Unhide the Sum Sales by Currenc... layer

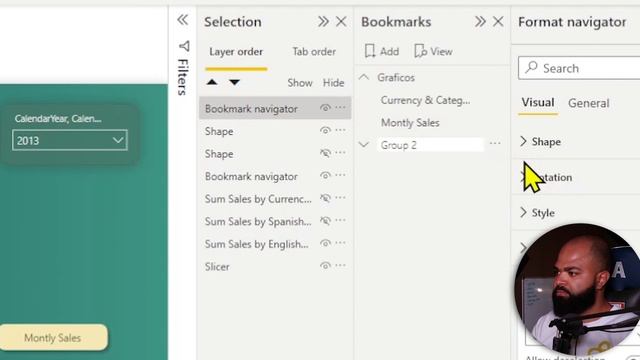coord(325,198)
